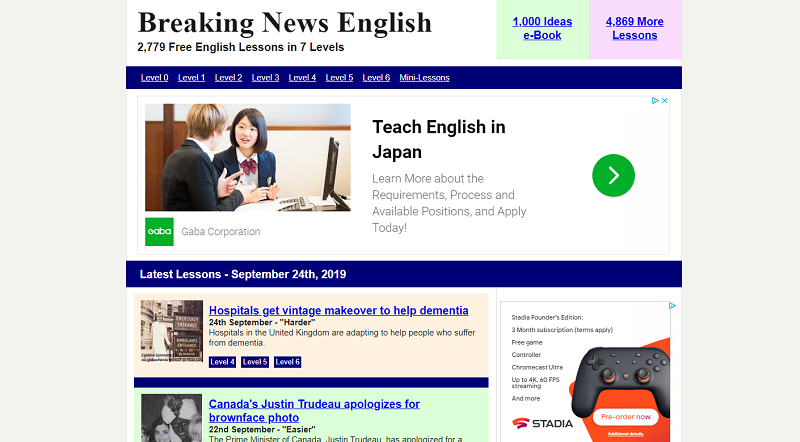Click Teach English in Japan ad headline
Screen dimensions: 800x442
click(439, 139)
